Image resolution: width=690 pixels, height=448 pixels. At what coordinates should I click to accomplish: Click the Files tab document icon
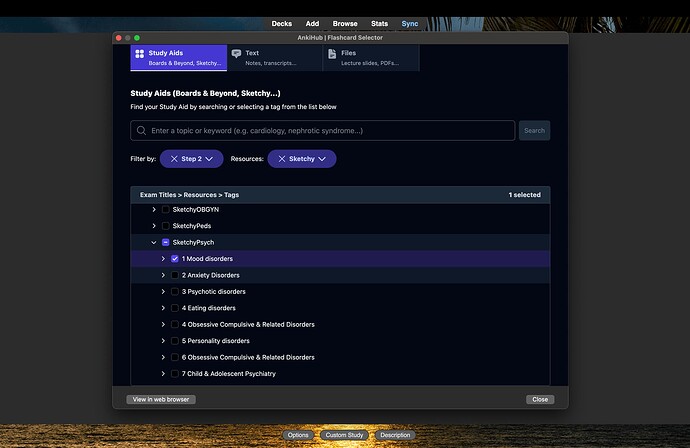332,53
